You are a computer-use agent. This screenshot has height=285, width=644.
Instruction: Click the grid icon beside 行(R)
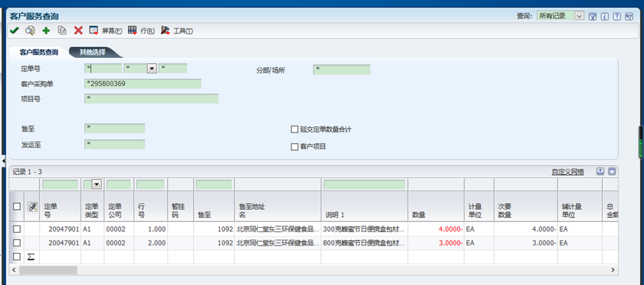(x=132, y=31)
